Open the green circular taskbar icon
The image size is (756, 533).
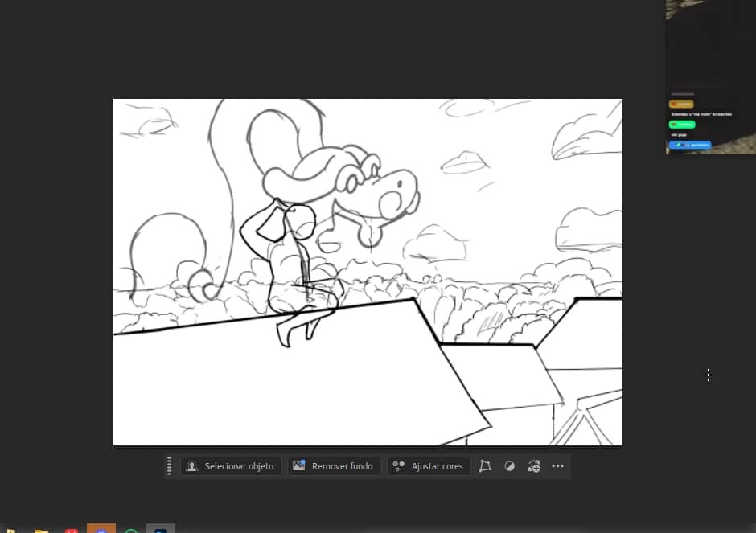click(x=130, y=530)
